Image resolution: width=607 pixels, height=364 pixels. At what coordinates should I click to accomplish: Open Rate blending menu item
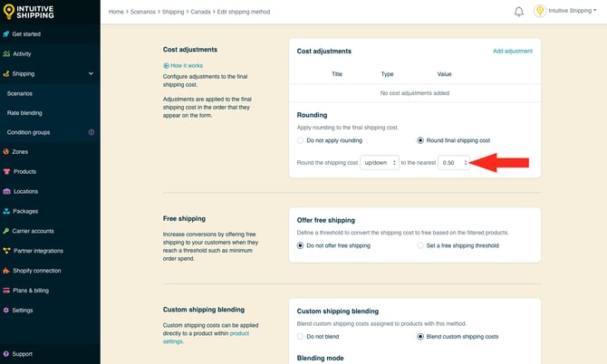[x=24, y=113]
